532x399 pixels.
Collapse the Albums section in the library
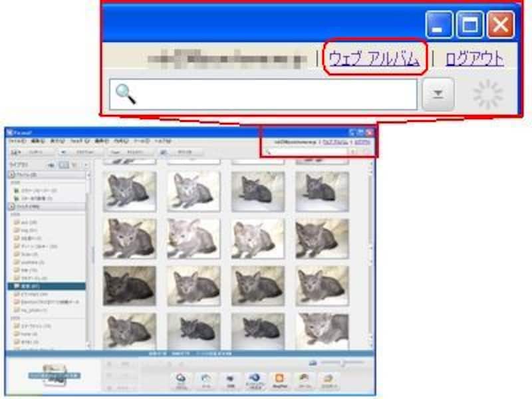point(11,175)
